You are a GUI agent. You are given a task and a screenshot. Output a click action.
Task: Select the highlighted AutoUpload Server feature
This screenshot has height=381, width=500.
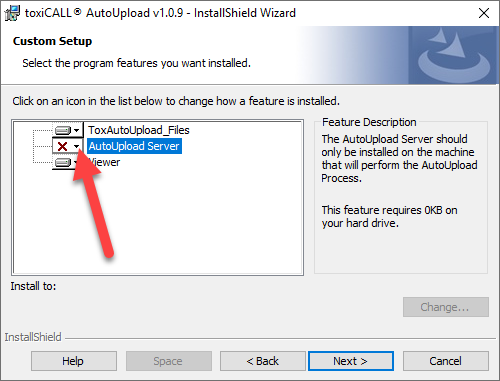(x=134, y=146)
